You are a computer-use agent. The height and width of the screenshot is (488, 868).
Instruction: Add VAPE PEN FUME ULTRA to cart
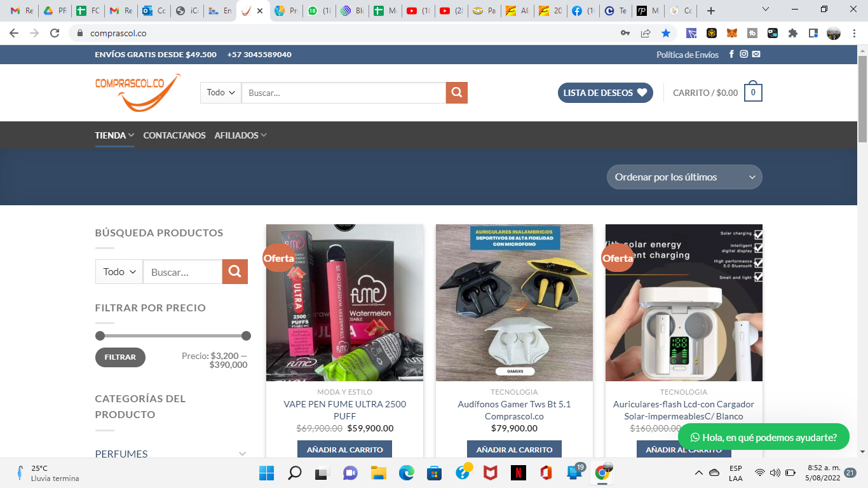coord(344,449)
